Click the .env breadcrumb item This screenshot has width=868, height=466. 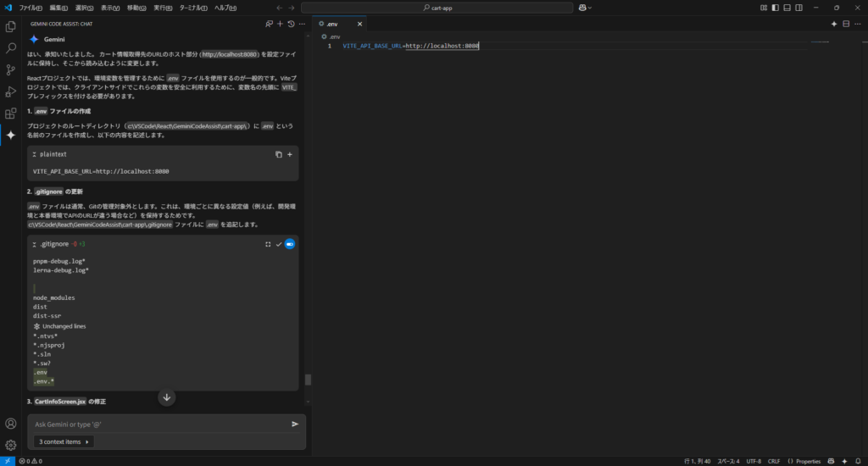click(331, 36)
